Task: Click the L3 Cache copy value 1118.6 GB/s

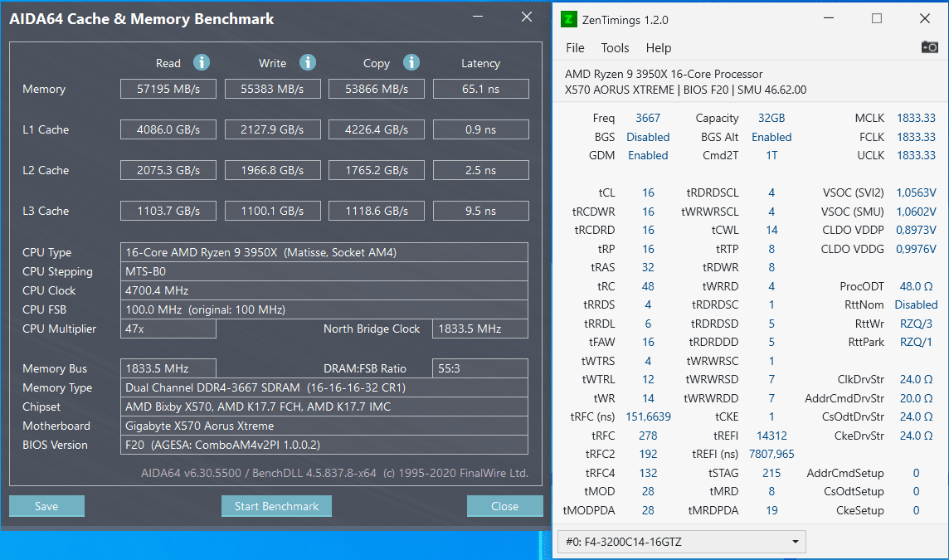Action: pos(377,211)
